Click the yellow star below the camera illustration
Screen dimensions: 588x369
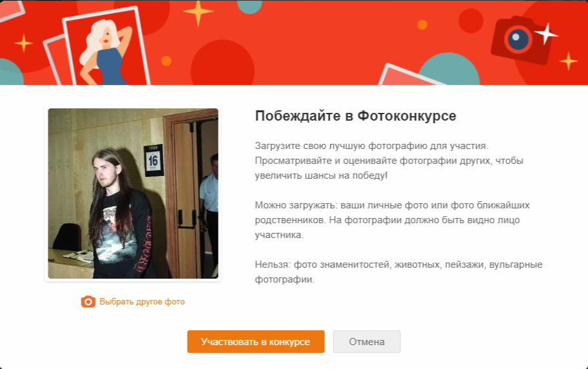(569, 61)
